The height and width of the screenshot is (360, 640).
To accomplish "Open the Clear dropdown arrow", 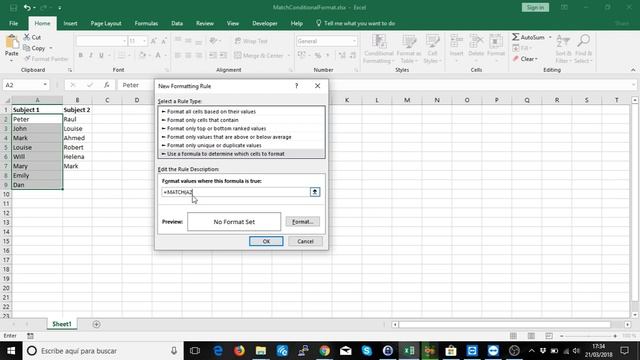I will click(x=536, y=59).
